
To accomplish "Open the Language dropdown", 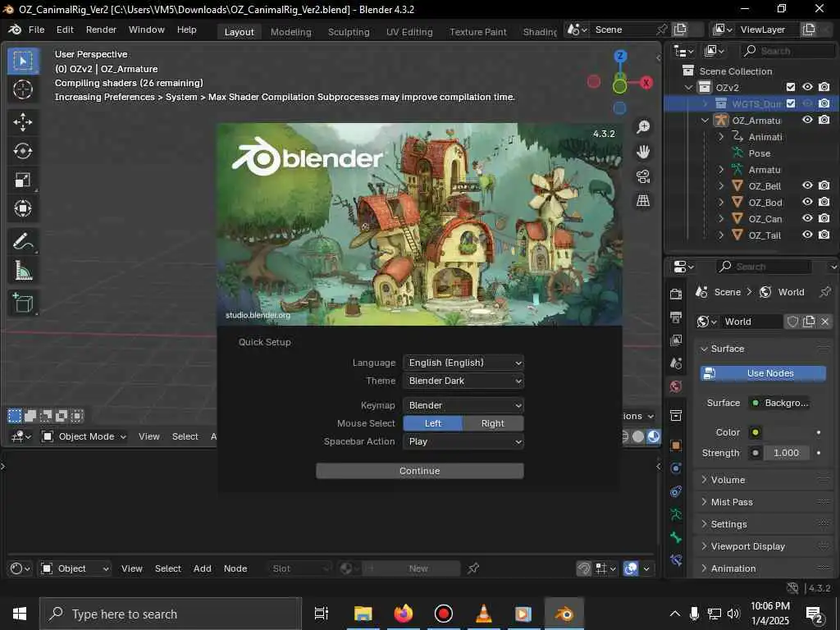I will [x=463, y=363].
